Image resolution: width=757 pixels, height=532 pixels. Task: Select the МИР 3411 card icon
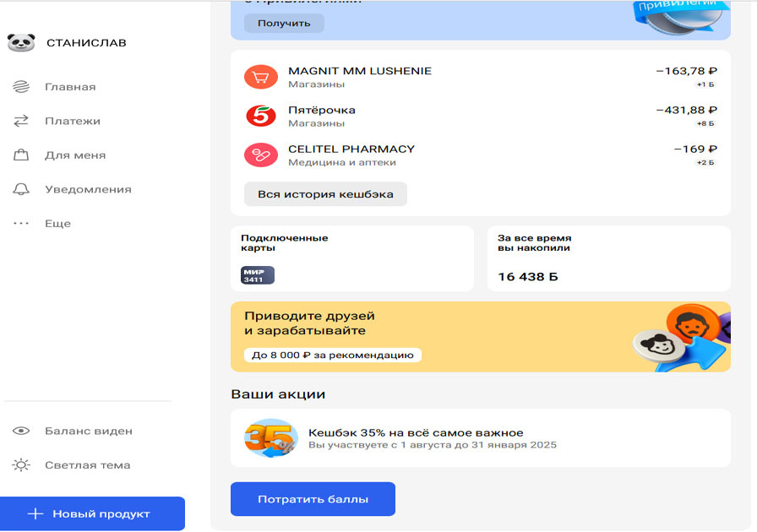coord(258,275)
